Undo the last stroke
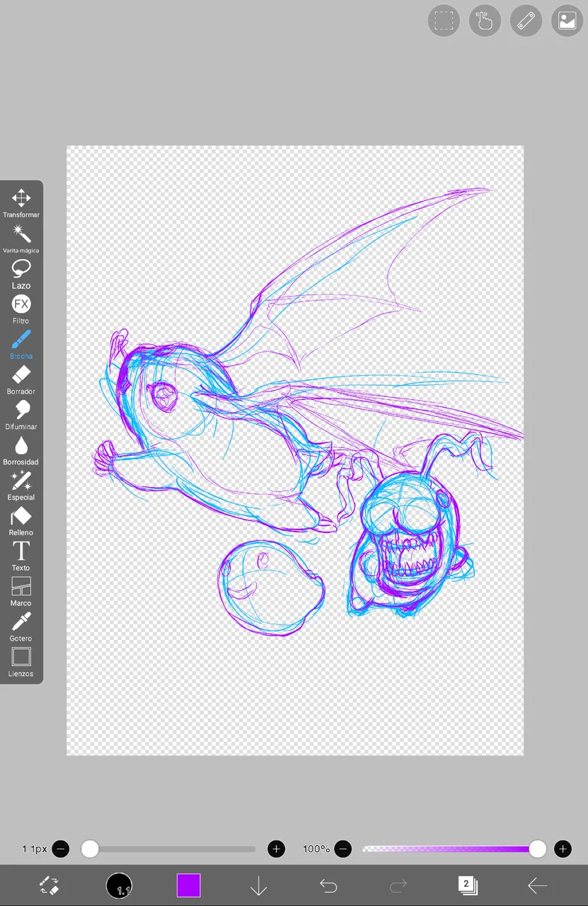Viewport: 588px width, 906px height. click(328, 885)
